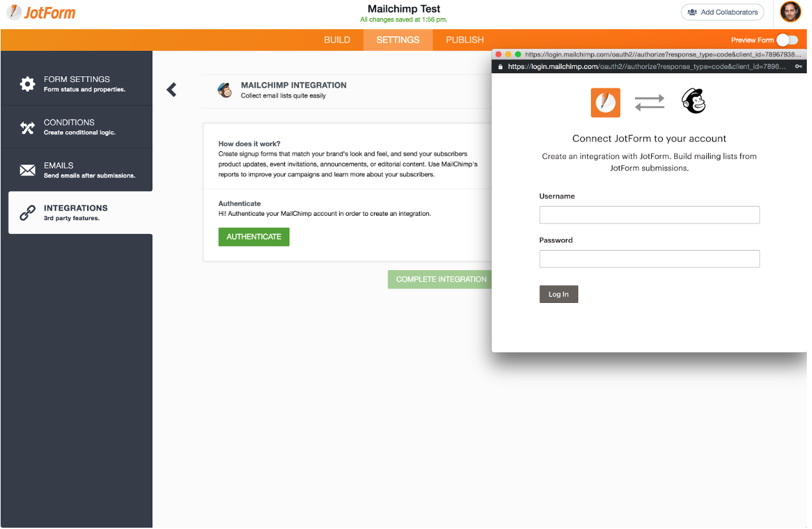Screen dimensions: 812x529
Task: Click the Integrations chain link icon
Action: tap(27, 213)
